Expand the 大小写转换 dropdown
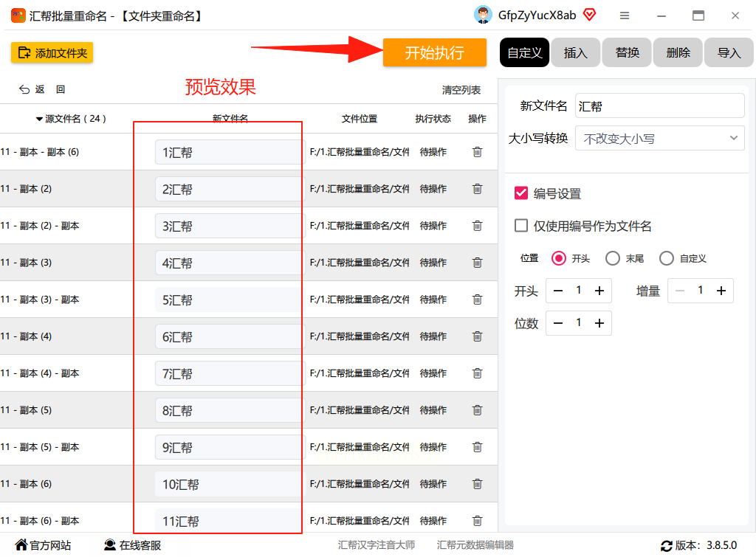 pyautogui.click(x=659, y=138)
